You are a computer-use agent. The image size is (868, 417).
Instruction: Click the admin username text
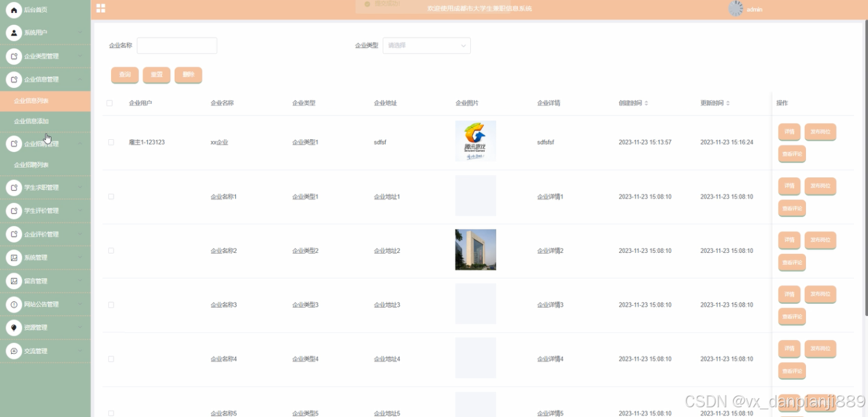tap(754, 10)
